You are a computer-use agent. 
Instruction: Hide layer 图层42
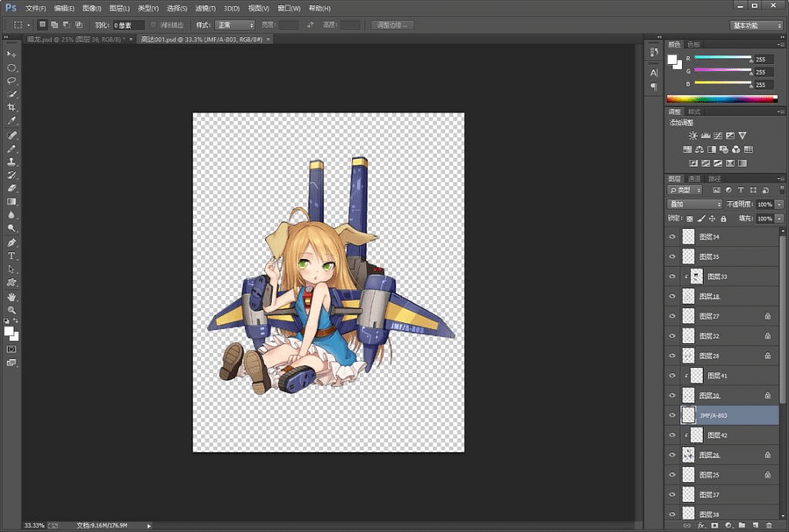click(x=672, y=435)
